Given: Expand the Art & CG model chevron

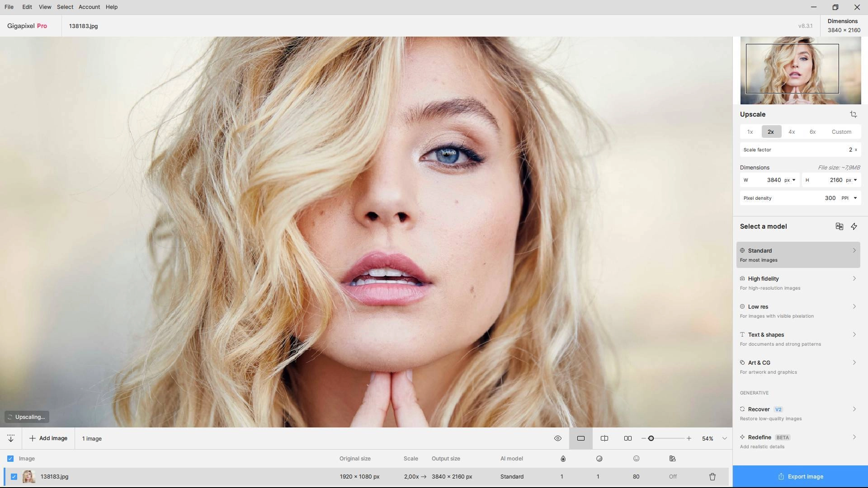Looking at the screenshot, I should tap(854, 362).
